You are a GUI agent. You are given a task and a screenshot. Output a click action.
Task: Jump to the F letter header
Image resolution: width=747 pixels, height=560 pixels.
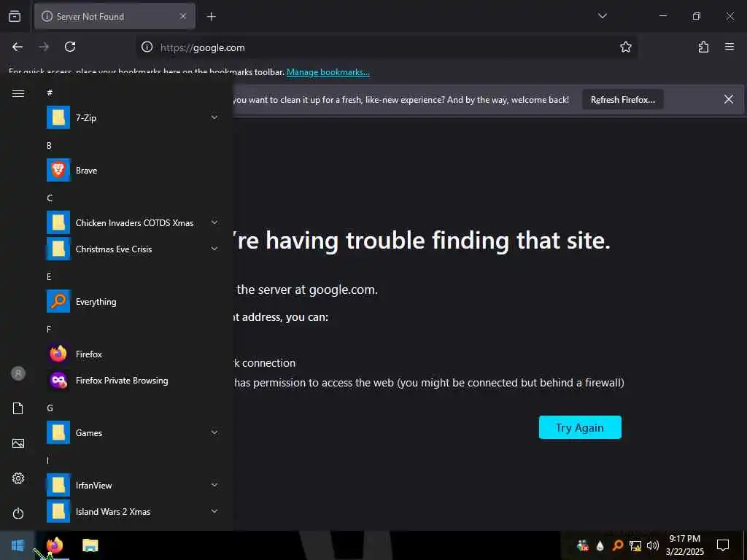(x=49, y=329)
